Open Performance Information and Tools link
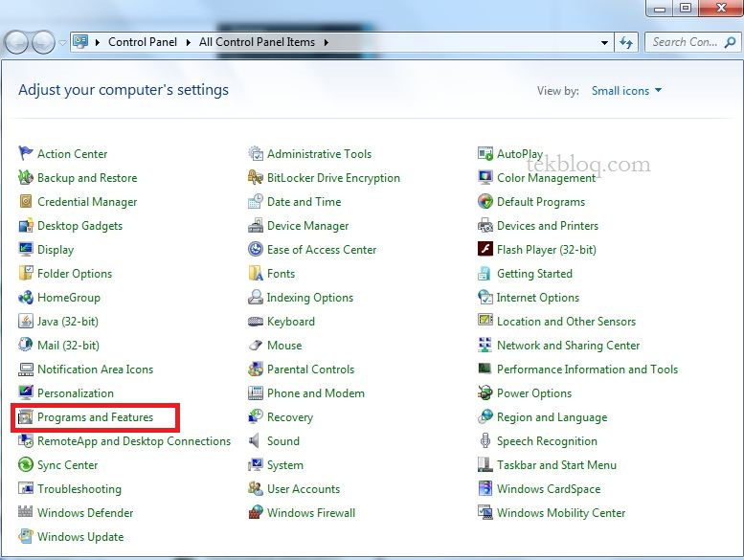Image resolution: width=744 pixels, height=560 pixels. tap(587, 369)
